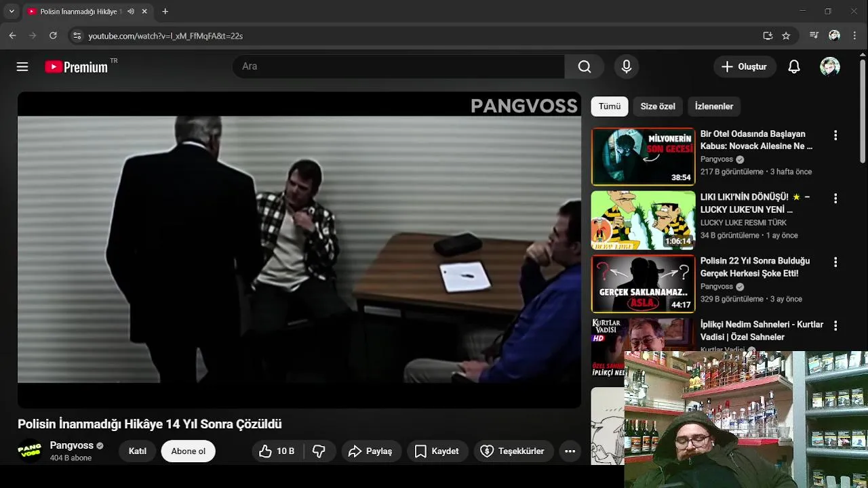Open İplikçi Nedim Sahneleri video title
Screen dimensions: 868x488
(762, 331)
